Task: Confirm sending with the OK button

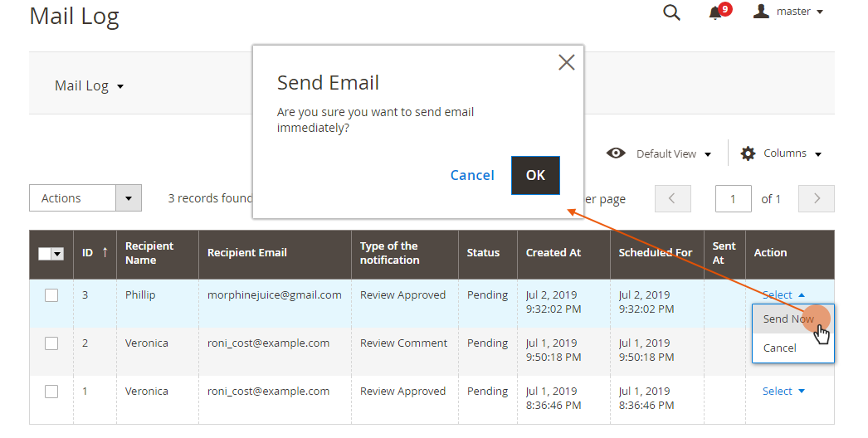Action: click(x=535, y=176)
